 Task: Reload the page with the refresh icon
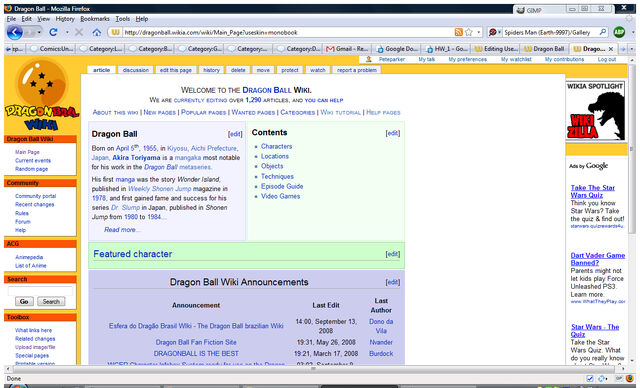(53, 32)
